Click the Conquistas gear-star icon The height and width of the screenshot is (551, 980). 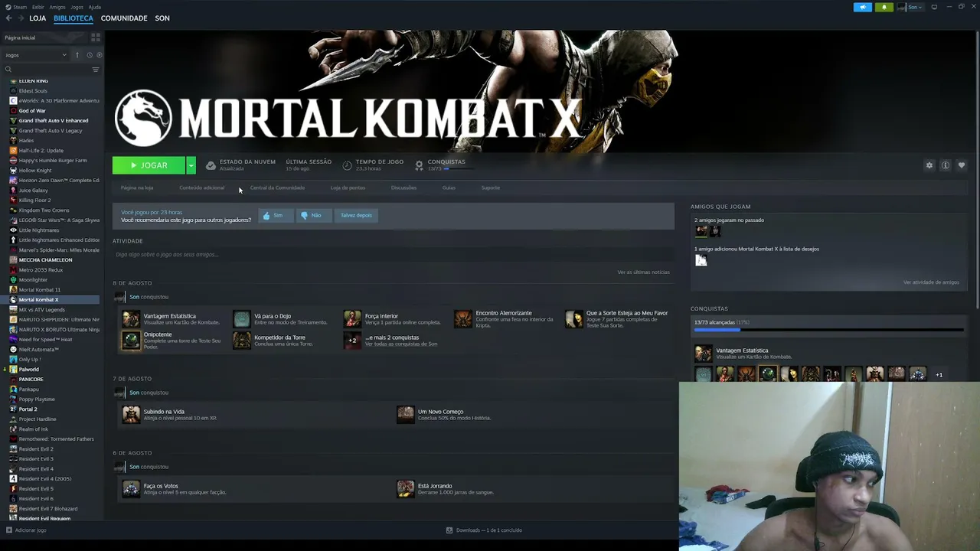[419, 165]
